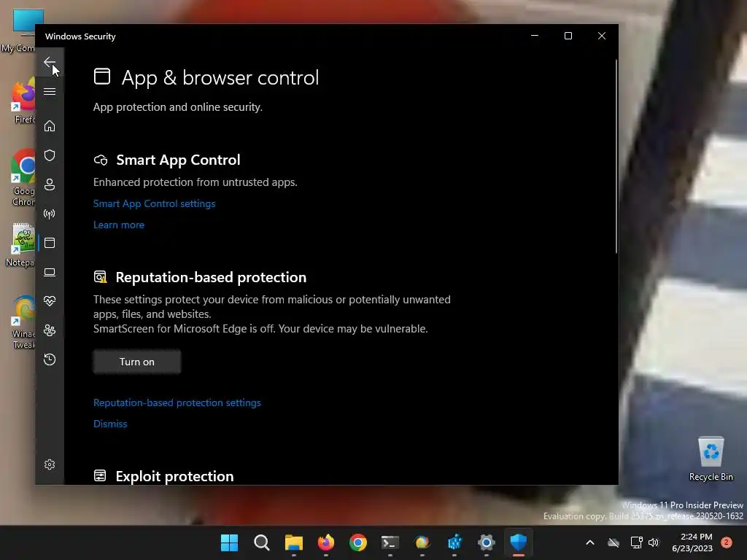Click Windows Security shield on taskbar
Screen dimensions: 747x560
(x=519, y=542)
